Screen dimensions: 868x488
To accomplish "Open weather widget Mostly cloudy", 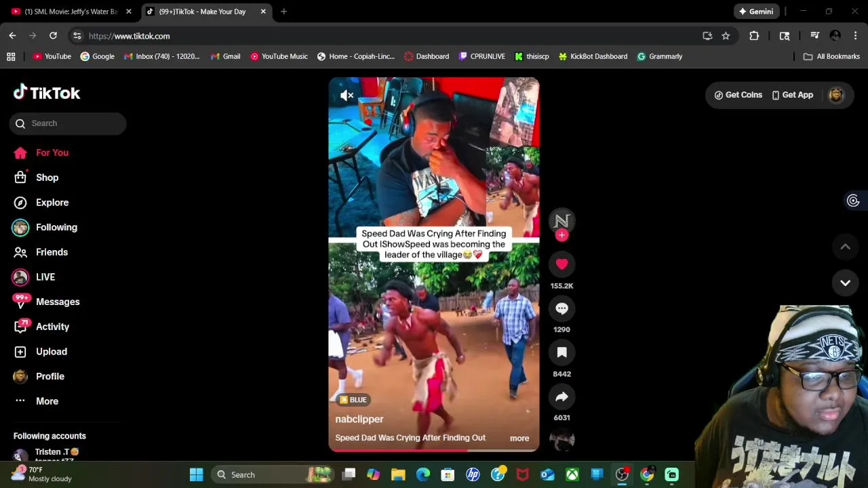I will coord(41,474).
